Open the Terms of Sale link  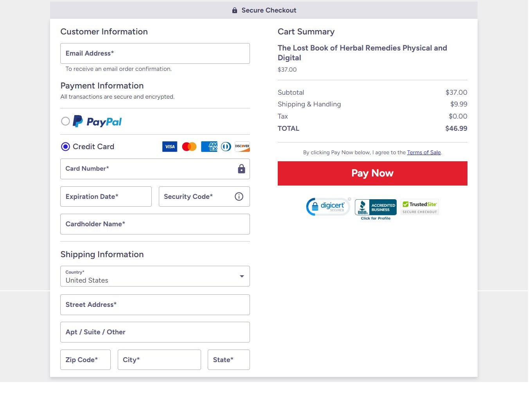424,153
